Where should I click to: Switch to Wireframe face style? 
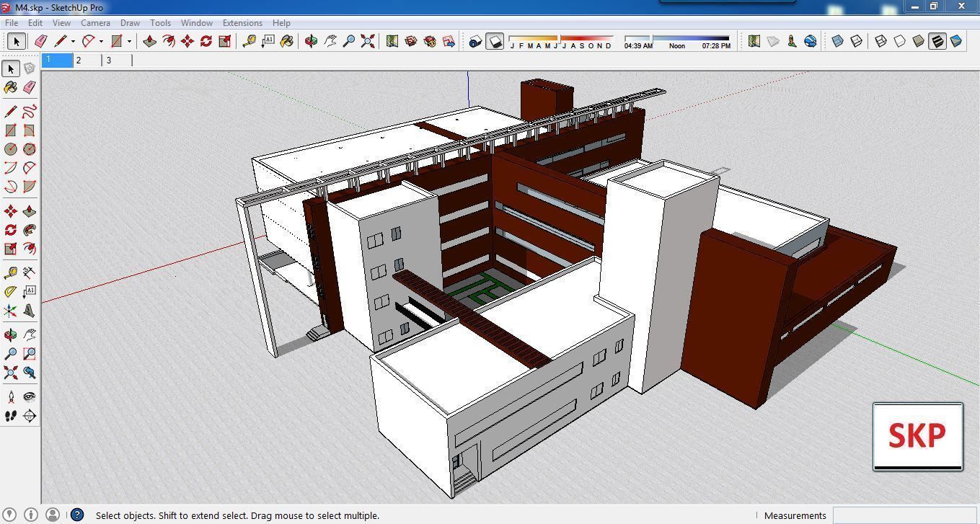(881, 41)
